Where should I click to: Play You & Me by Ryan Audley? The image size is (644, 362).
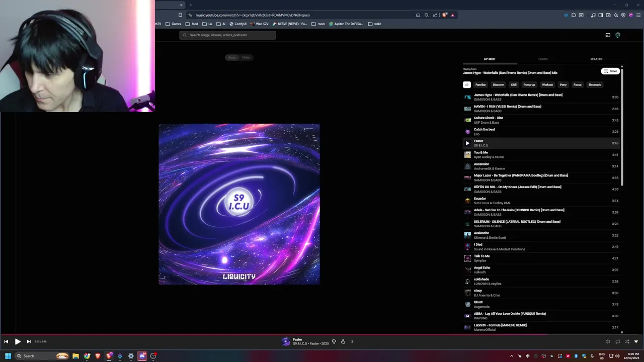pos(541,155)
